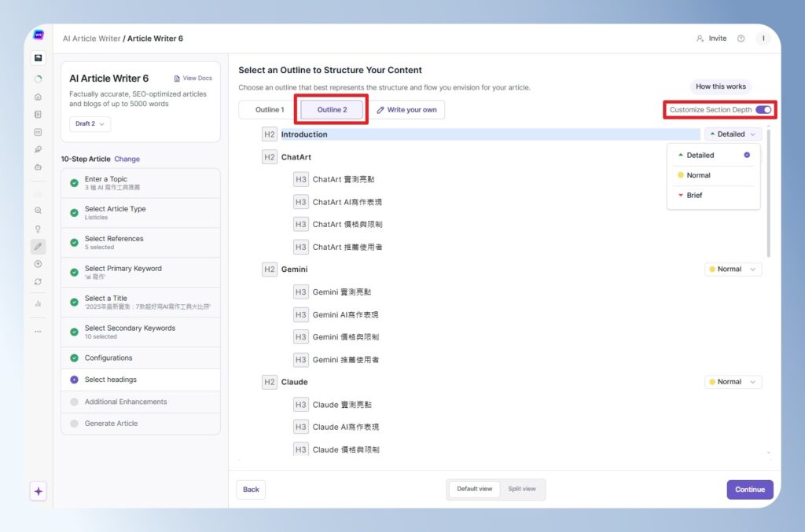
Task: Open the View Docs link
Action: pyautogui.click(x=193, y=78)
